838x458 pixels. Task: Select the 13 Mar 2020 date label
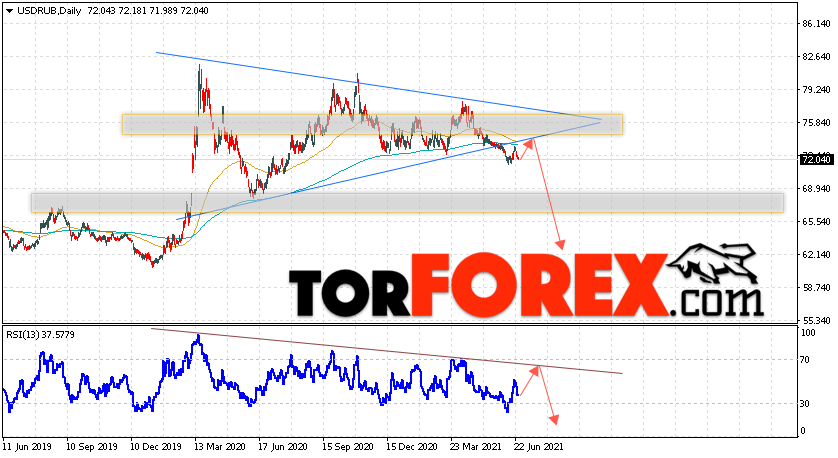click(220, 446)
